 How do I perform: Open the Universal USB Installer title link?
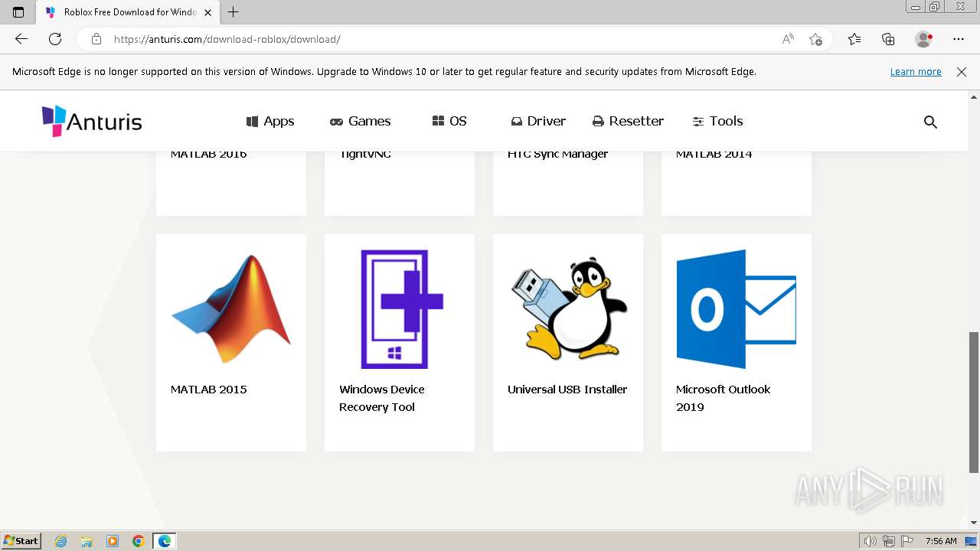[567, 389]
